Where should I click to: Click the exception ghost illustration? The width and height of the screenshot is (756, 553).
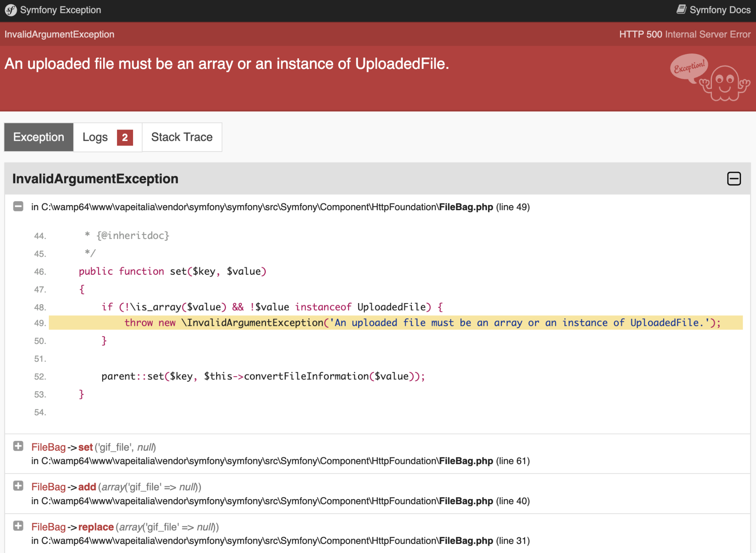pos(725,83)
